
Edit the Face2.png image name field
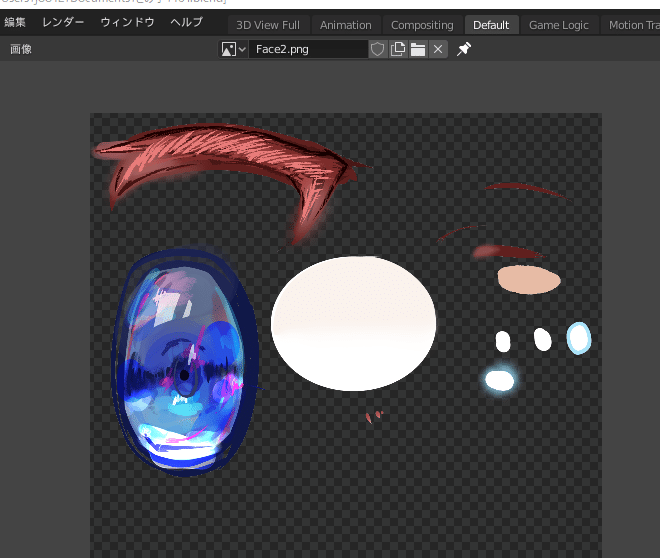tap(309, 49)
